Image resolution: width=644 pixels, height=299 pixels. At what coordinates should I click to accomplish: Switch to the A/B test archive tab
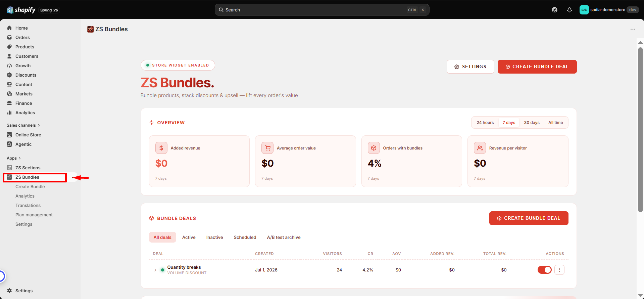[284, 237]
